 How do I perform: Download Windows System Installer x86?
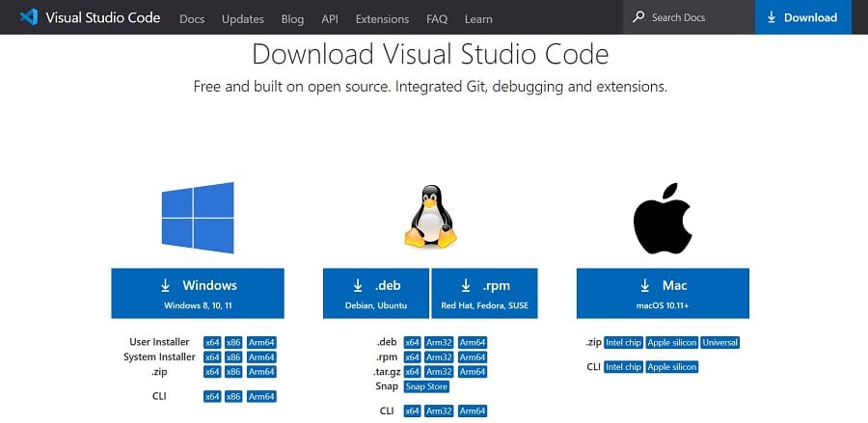[x=233, y=357]
